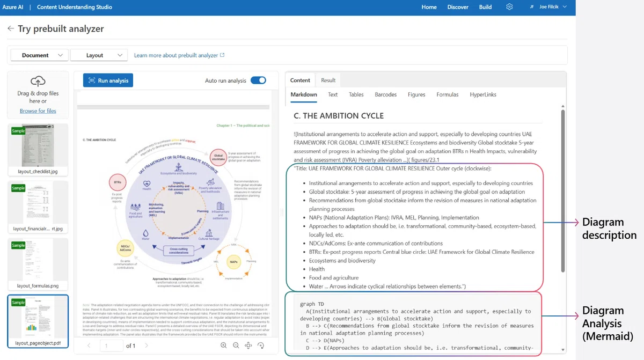Open Build in the top navigation

tap(485, 7)
